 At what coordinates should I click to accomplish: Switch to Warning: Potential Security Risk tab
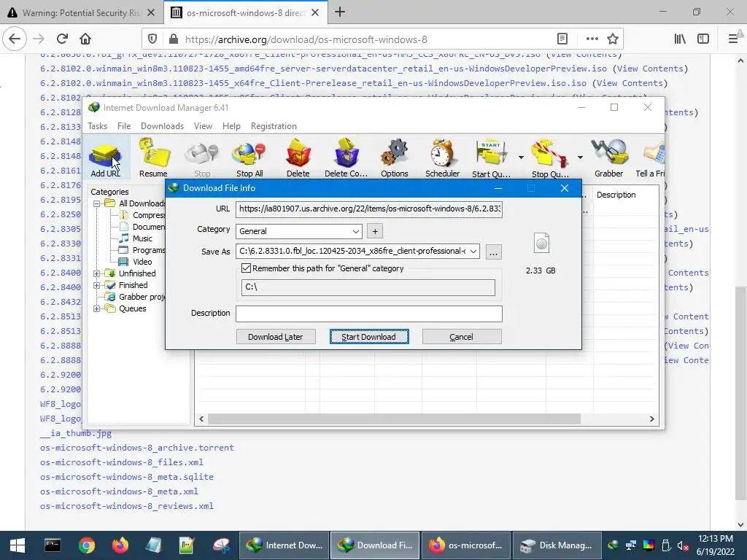point(81,12)
